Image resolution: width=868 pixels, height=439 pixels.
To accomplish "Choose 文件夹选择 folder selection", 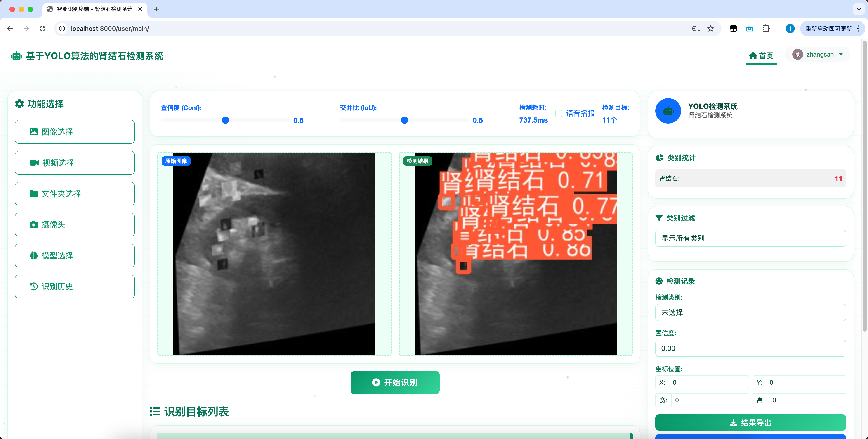I will click(x=75, y=194).
